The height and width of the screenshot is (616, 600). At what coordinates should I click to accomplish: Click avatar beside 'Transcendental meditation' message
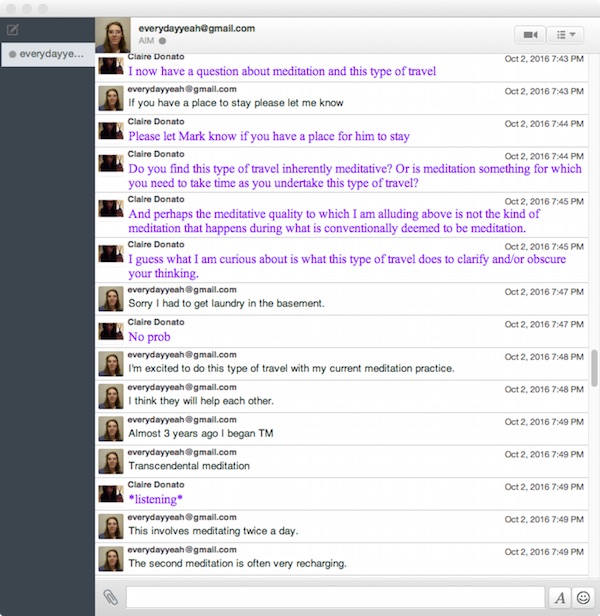111,462
